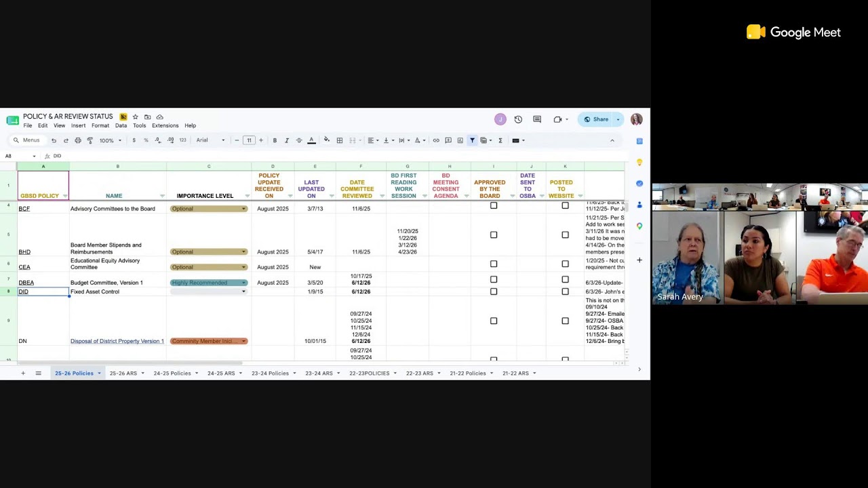
Task: Check Approved by the Board for CEA
Action: click(x=494, y=264)
